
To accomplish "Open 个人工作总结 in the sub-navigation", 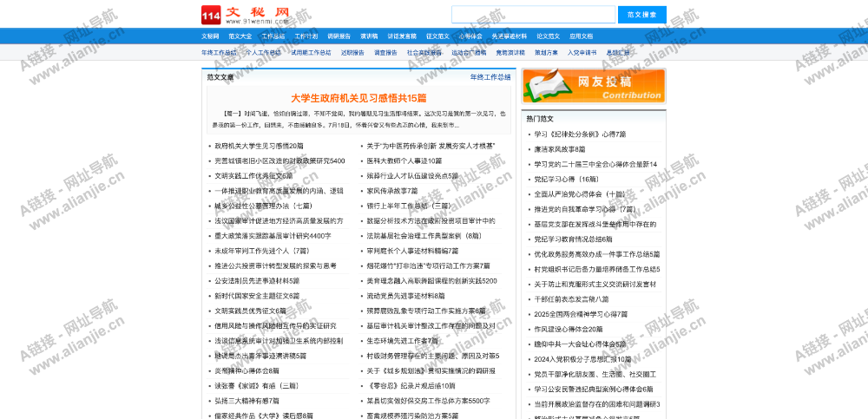I will [263, 53].
